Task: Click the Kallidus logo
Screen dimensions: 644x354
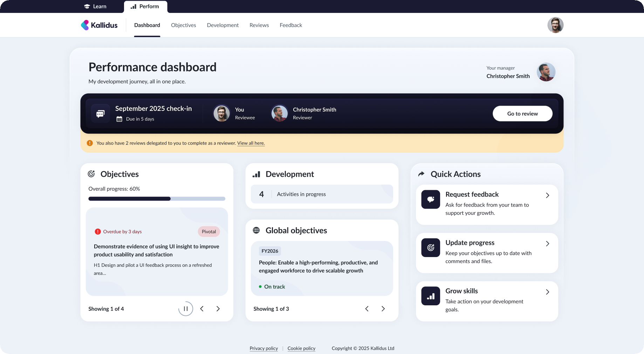Action: (x=99, y=25)
